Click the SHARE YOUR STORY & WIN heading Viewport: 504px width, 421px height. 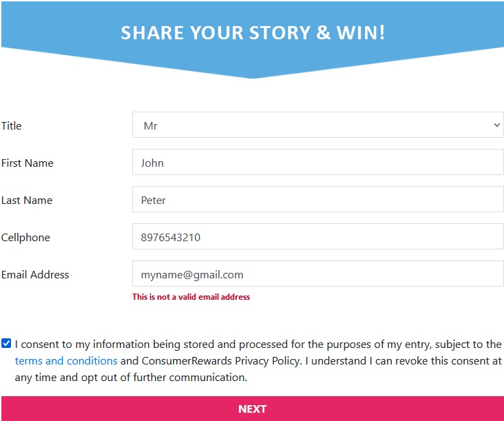coord(253,32)
